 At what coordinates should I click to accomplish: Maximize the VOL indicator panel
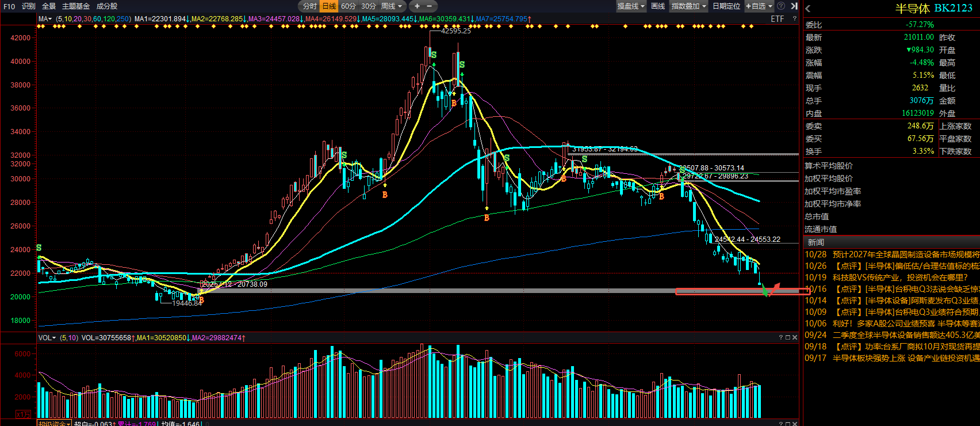(x=788, y=337)
